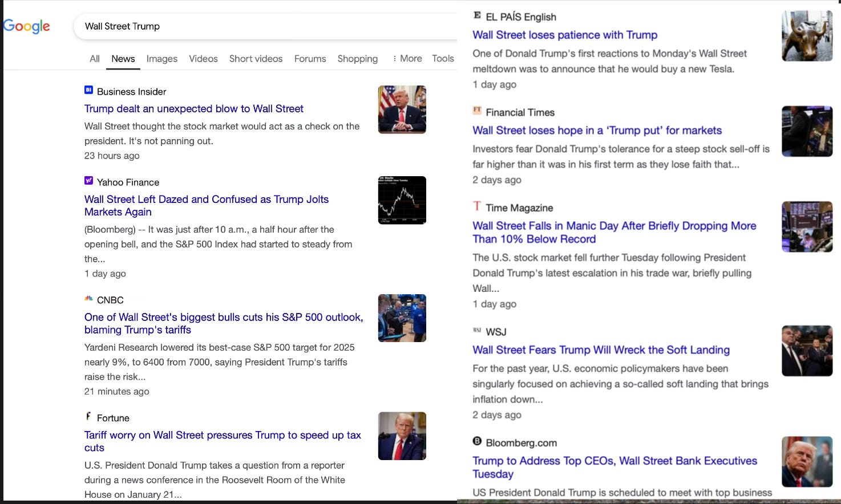Click the snippet starting 'Investors fear Donald Trump's tolerance'
841x504 pixels.
tap(621, 156)
